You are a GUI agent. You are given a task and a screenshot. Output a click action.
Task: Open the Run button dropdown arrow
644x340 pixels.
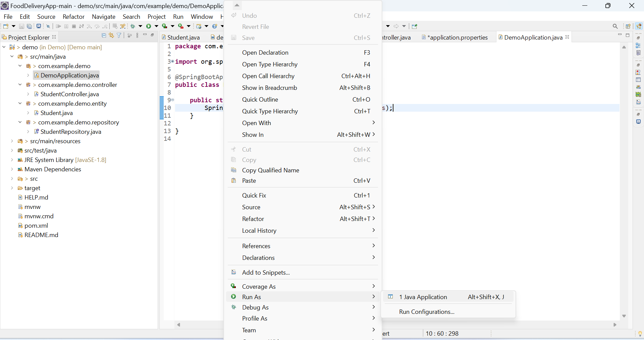(156, 26)
